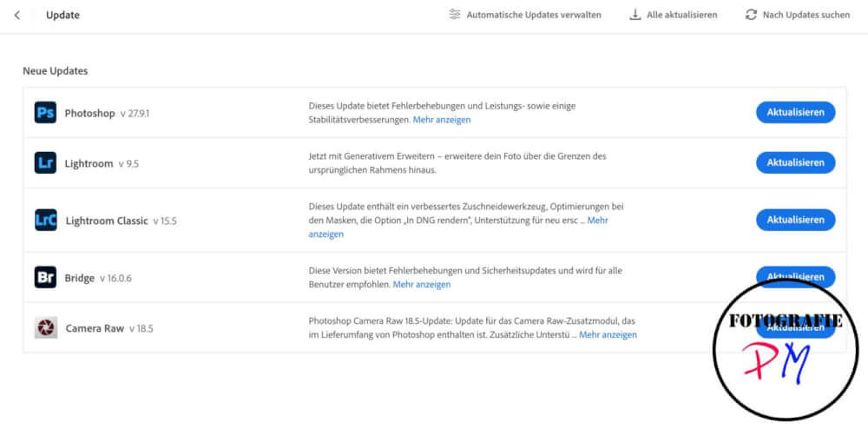Click version text v 15.5
This screenshot has width=868, height=435.
click(165, 221)
